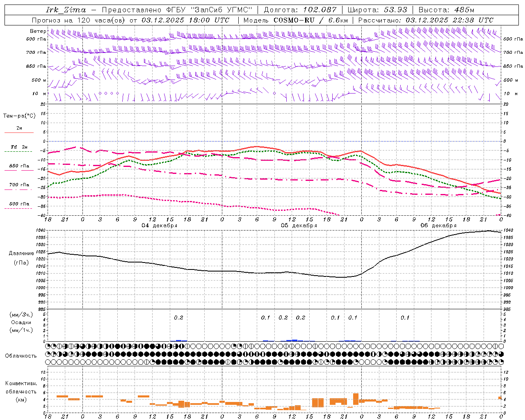Click the (км) unit in the convective cloud label

21,400
